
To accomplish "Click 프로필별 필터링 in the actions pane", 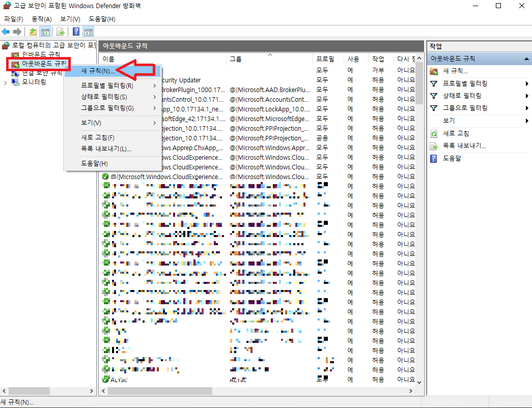I will click(x=465, y=83).
